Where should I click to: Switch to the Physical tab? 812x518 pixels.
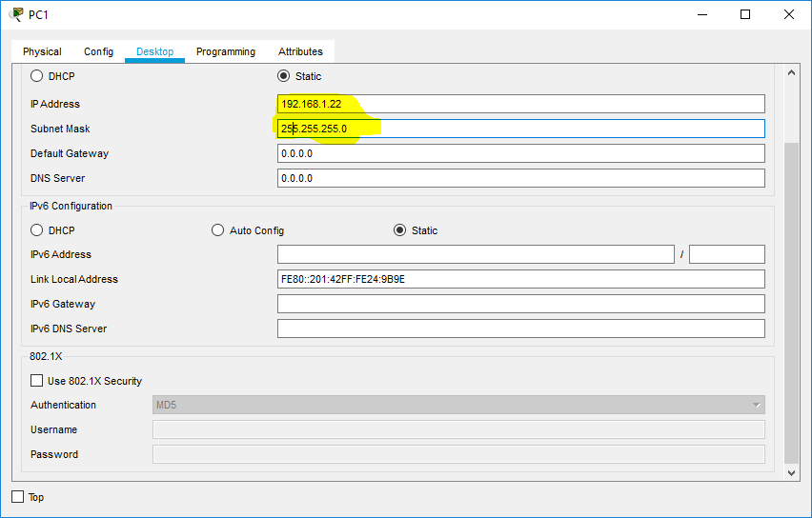(42, 51)
